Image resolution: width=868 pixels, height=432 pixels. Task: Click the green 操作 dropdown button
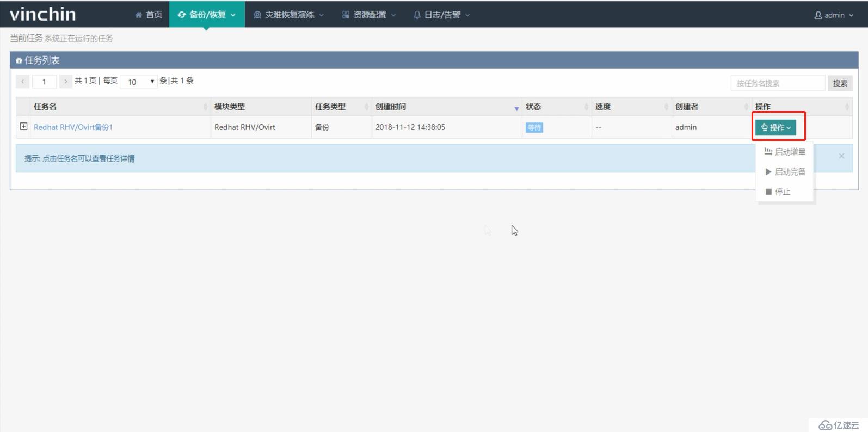[775, 127]
